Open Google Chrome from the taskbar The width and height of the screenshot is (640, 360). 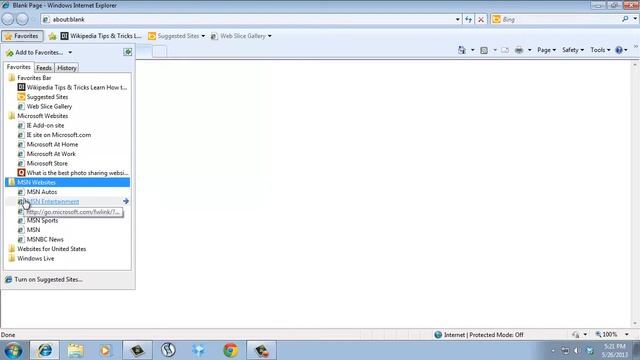tap(231, 350)
